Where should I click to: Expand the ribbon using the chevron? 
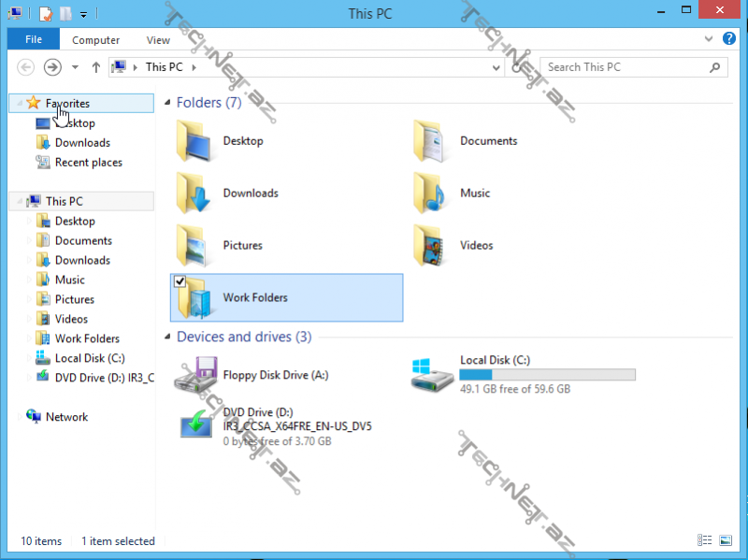(712, 39)
